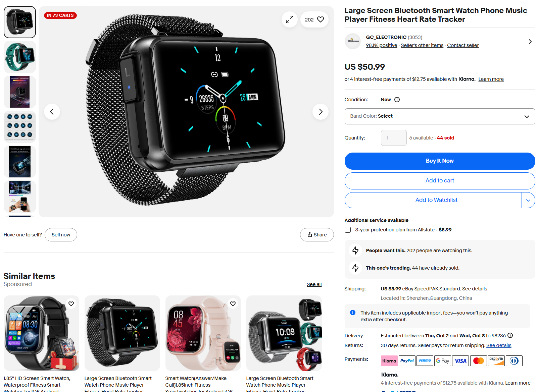
Task: Expand the Add to Watchlist dropdown arrow
Action: [x=528, y=200]
